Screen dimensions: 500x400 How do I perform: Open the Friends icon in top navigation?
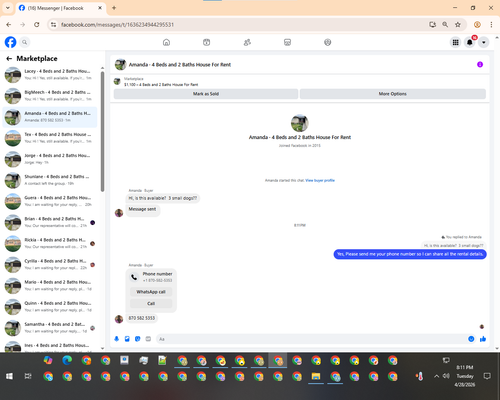[x=247, y=42]
